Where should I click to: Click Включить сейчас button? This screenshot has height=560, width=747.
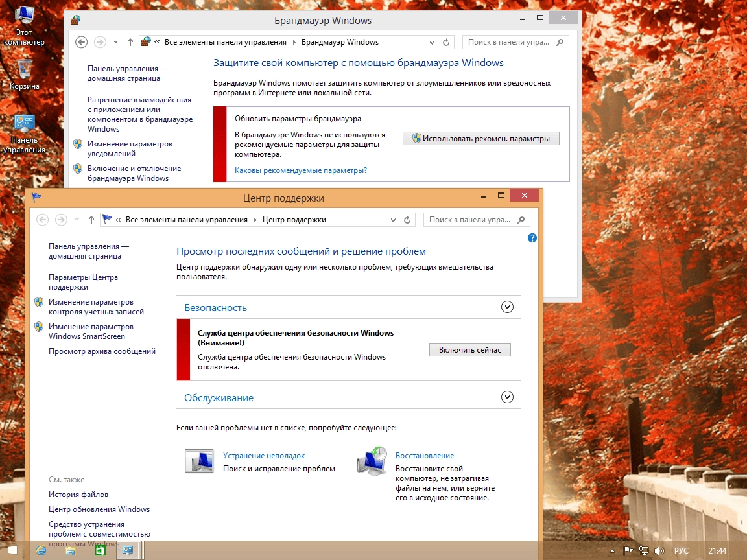click(x=469, y=350)
